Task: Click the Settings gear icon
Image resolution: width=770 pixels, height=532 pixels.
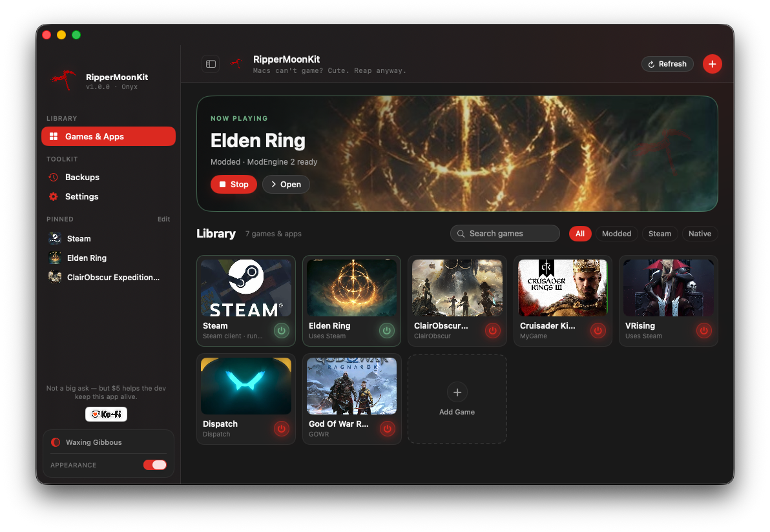Action: coord(54,196)
